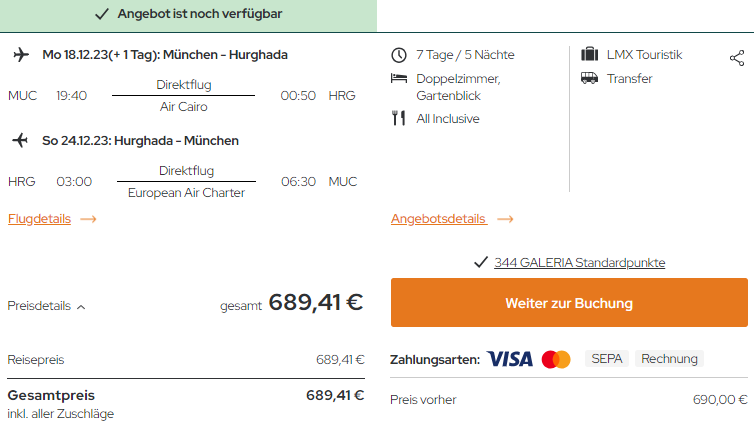Click the clock duration icon

(399, 55)
